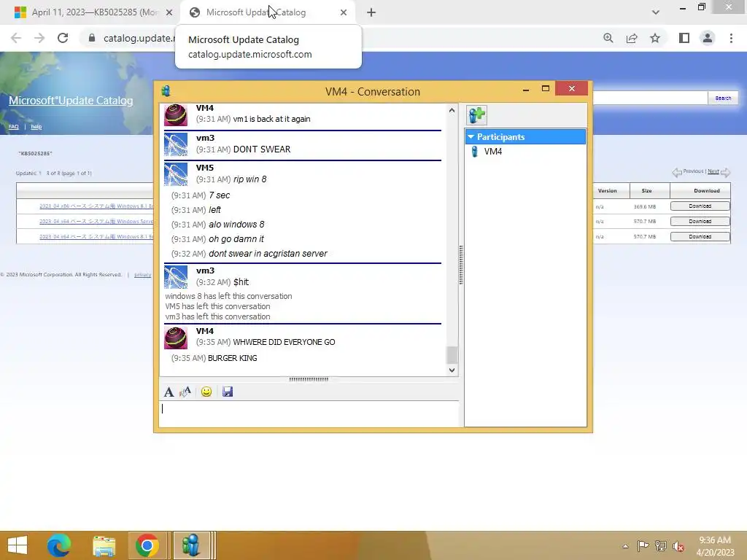Close the Microsoft Update Catalog tab
Screen dimensions: 747x560
tap(344, 12)
